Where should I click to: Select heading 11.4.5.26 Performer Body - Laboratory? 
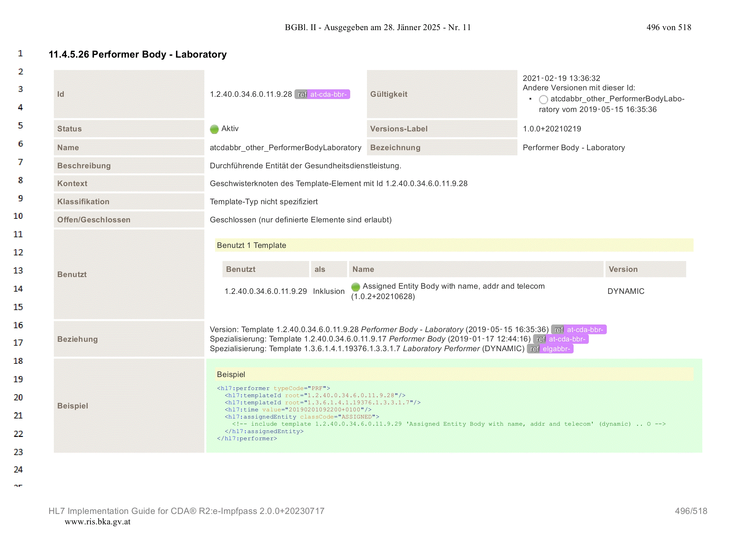[138, 54]
